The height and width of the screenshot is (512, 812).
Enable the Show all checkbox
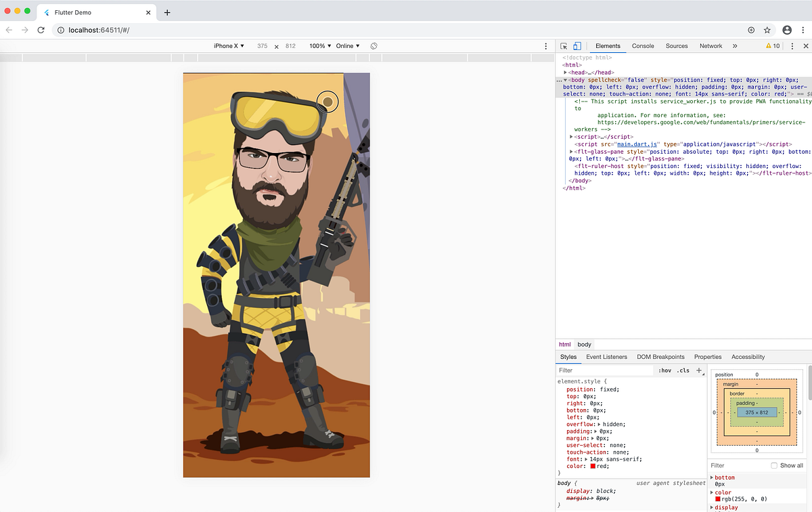(x=774, y=465)
